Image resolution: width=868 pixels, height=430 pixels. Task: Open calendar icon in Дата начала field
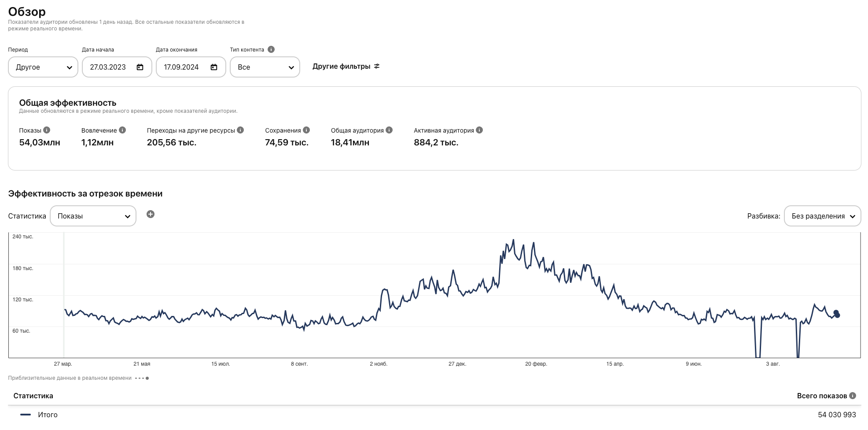point(140,67)
